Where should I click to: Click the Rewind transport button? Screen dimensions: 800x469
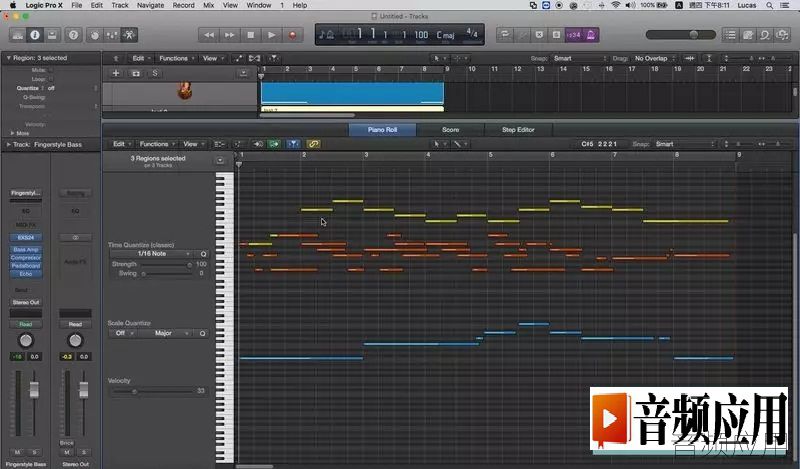point(209,35)
